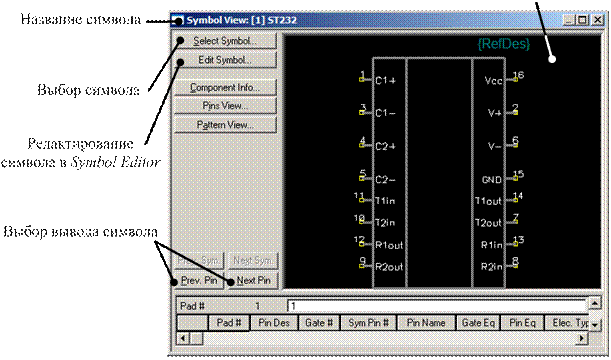Viewport: 611px width, 360px height.
Task: Click the vertical scrollbar down arrow
Action: point(595,325)
